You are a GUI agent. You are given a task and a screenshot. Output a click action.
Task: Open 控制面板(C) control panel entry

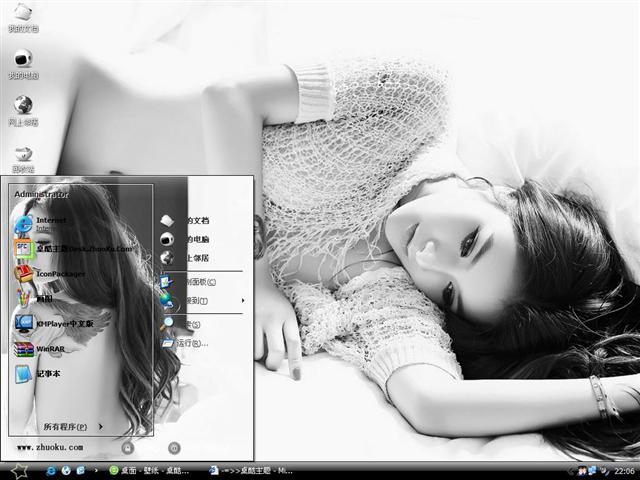pyautogui.click(x=188, y=282)
